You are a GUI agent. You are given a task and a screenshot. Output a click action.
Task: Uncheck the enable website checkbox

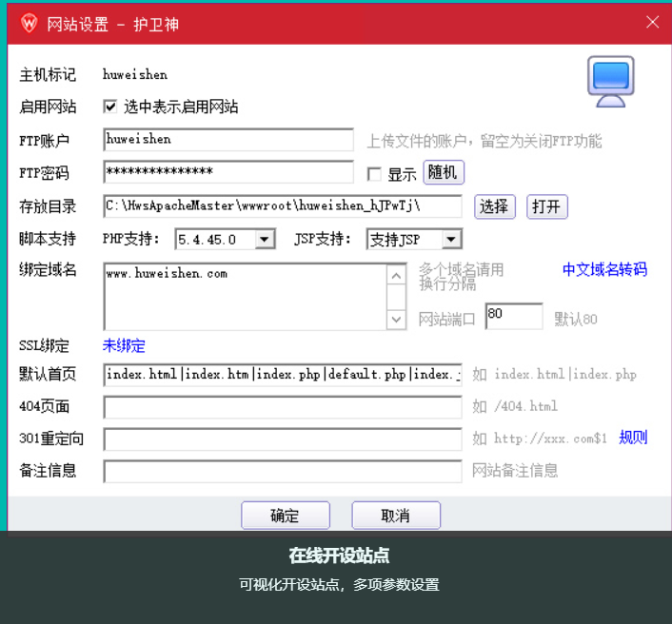110,107
